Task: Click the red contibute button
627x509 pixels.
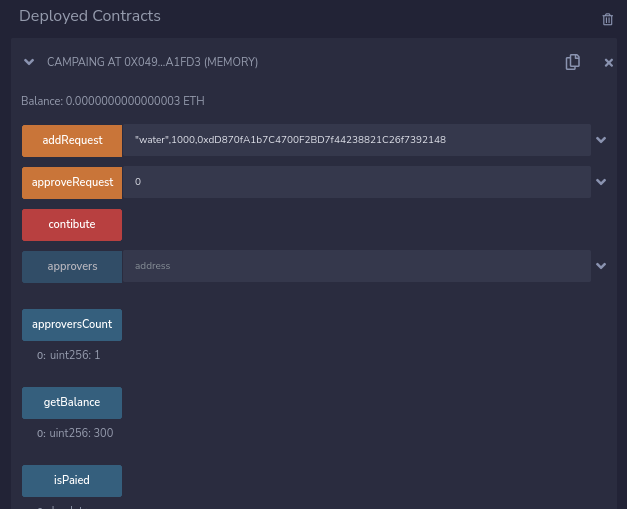Action: click(72, 224)
